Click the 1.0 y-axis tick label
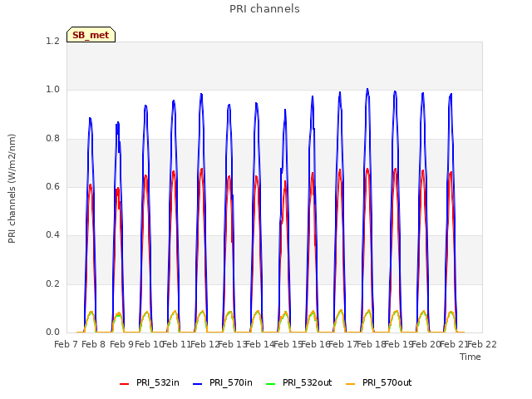Viewport: 532px width, 399px height. tap(52, 90)
